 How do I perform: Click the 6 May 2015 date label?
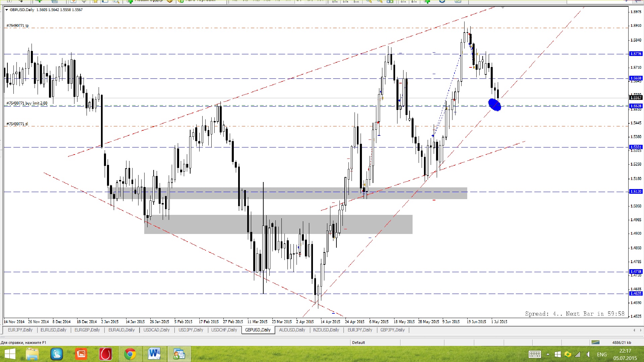coord(379,321)
